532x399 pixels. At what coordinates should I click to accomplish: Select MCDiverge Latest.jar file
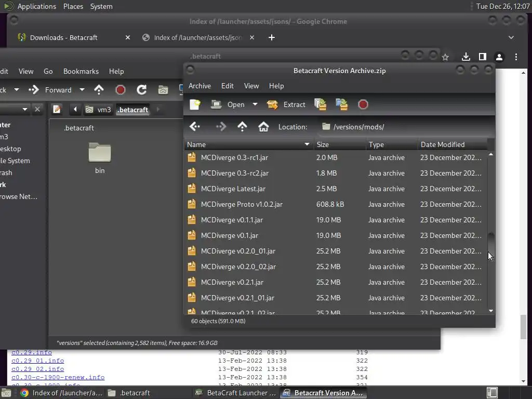336,189
